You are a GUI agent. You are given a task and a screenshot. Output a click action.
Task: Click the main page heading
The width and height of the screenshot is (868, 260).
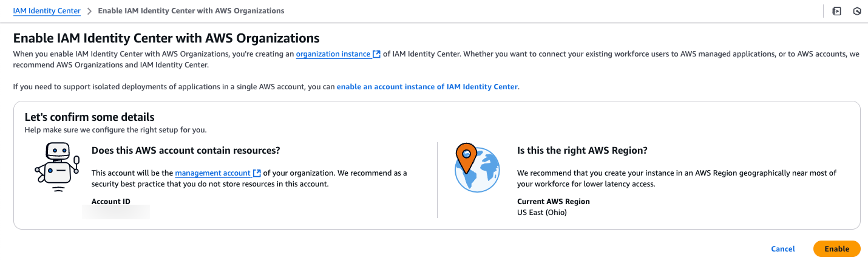[x=166, y=38]
